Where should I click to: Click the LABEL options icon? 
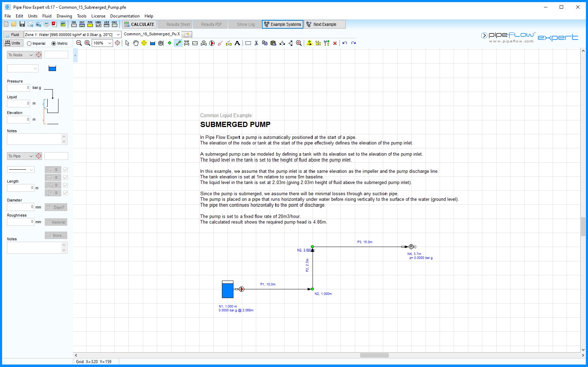(x=98, y=24)
